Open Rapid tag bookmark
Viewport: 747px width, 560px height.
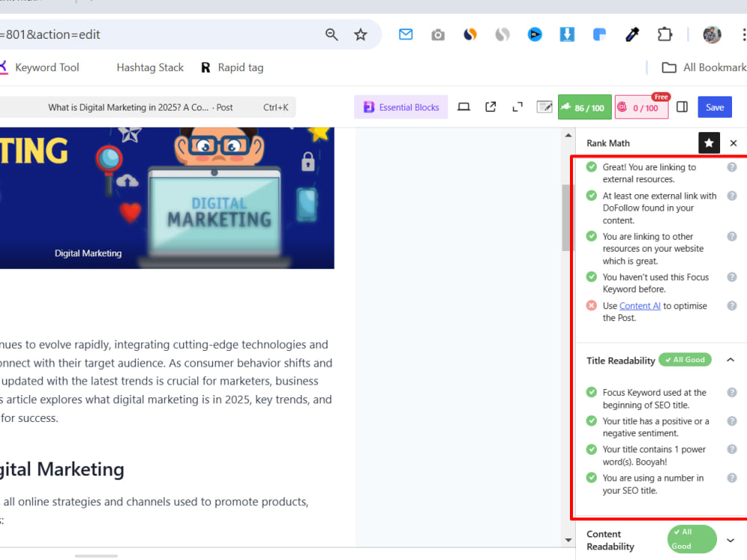[232, 68]
